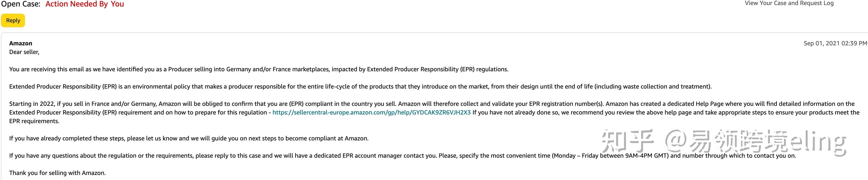Click the Sep 01, 2021 02:39 PM timestamp
This screenshot has height=180, width=868.
click(835, 43)
